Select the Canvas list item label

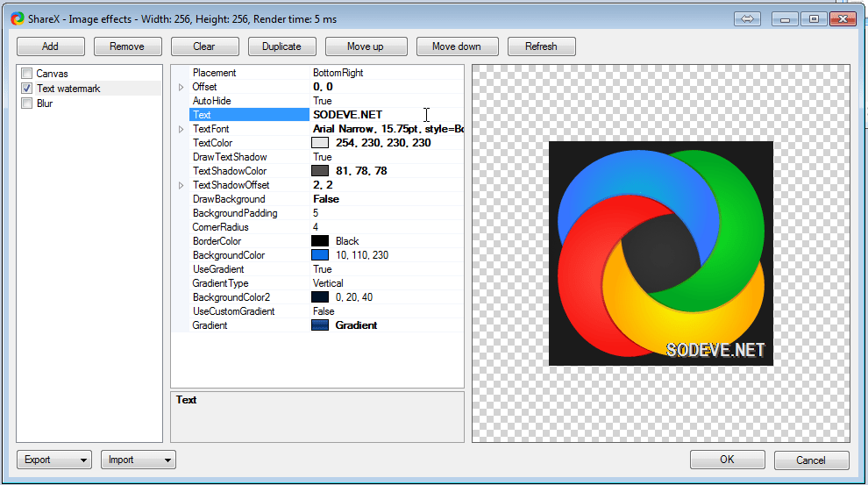click(52, 74)
